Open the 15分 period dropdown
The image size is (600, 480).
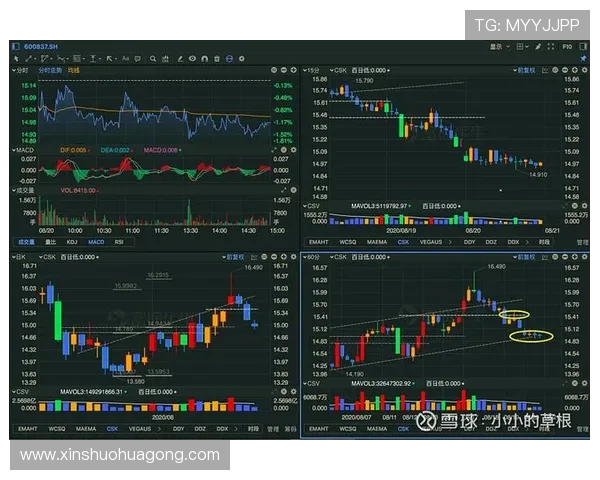tap(311, 70)
